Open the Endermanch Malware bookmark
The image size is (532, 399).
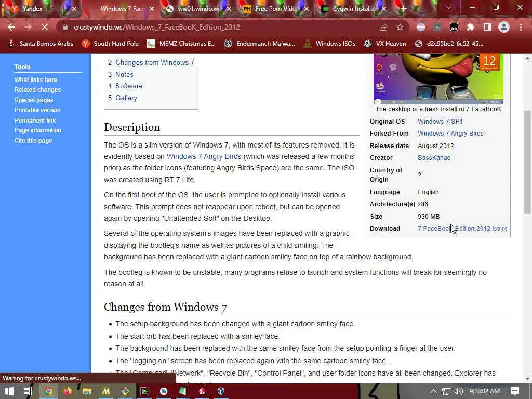pyautogui.click(x=260, y=44)
